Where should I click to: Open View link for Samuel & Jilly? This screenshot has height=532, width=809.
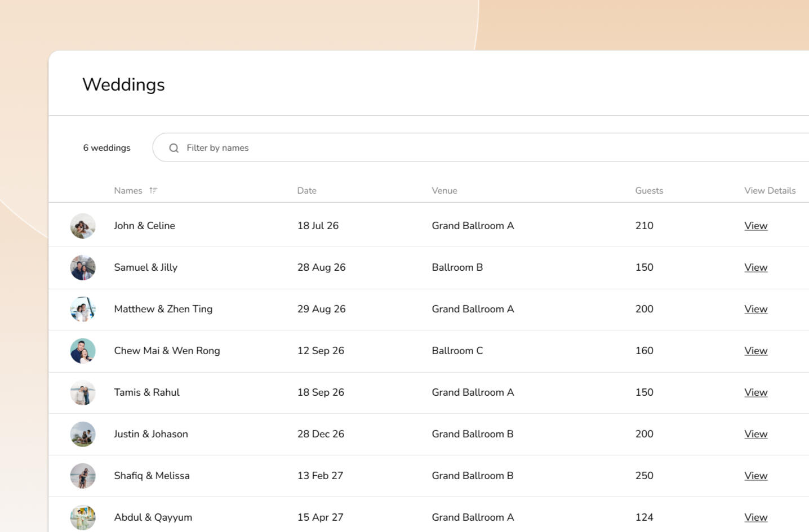click(755, 267)
